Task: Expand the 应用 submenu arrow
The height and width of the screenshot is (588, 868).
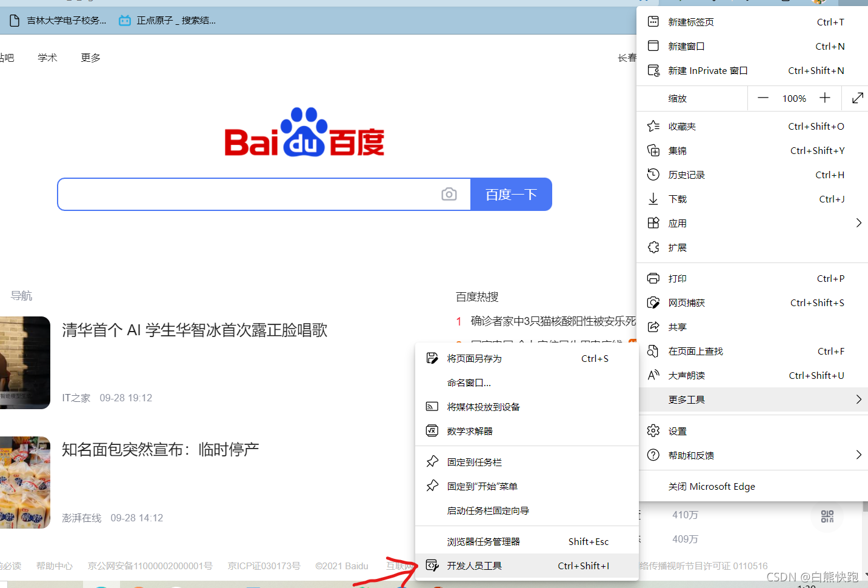Action: click(858, 223)
